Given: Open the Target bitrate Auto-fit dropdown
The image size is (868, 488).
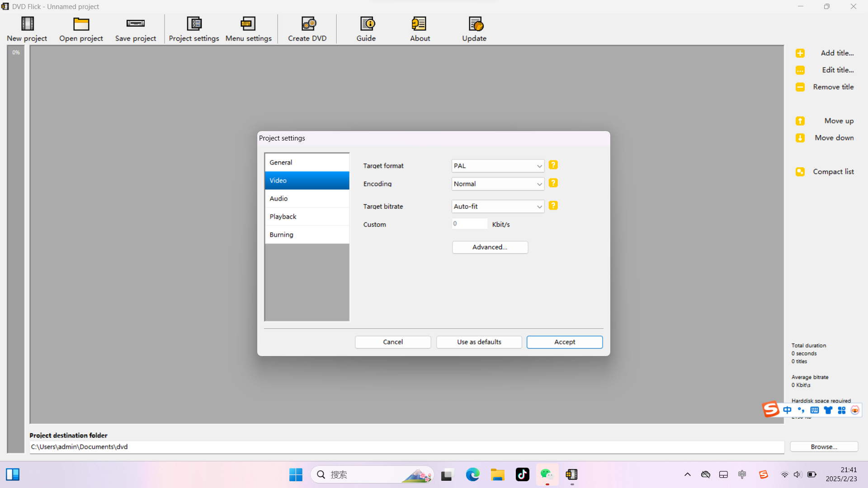Looking at the screenshot, I should [498, 206].
